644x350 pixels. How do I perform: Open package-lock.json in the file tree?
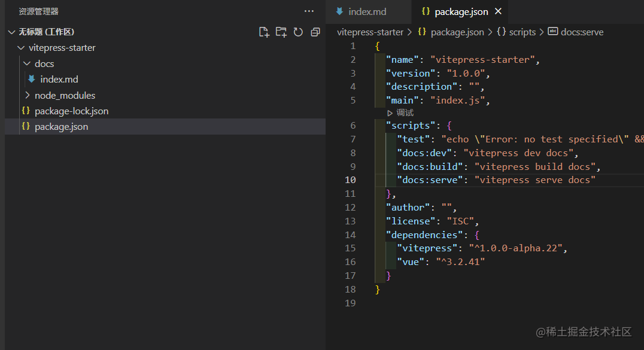pos(71,111)
